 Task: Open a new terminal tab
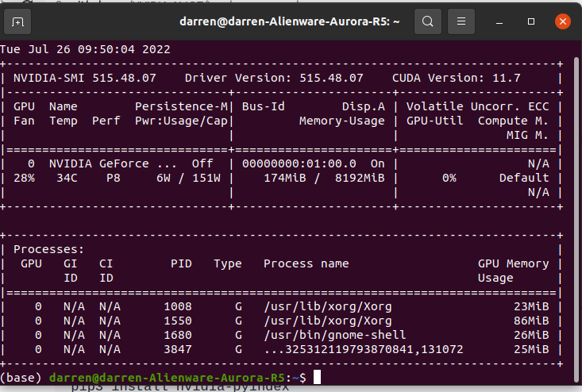tap(18, 21)
